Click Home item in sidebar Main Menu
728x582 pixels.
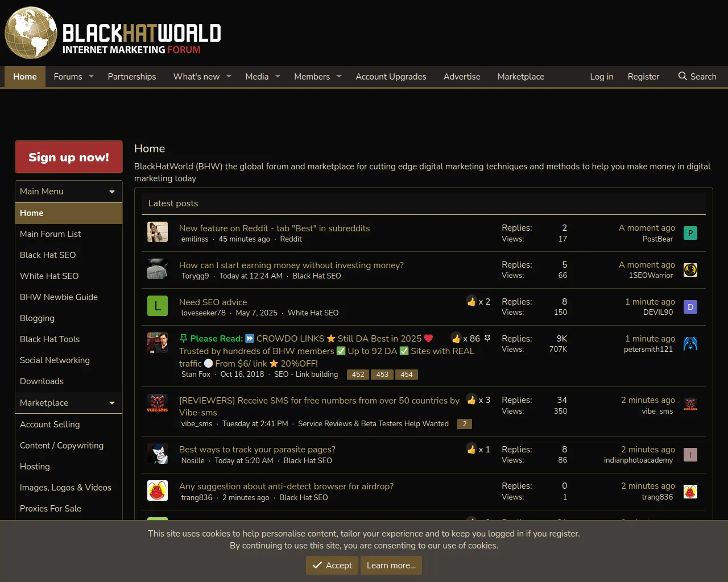[69, 213]
